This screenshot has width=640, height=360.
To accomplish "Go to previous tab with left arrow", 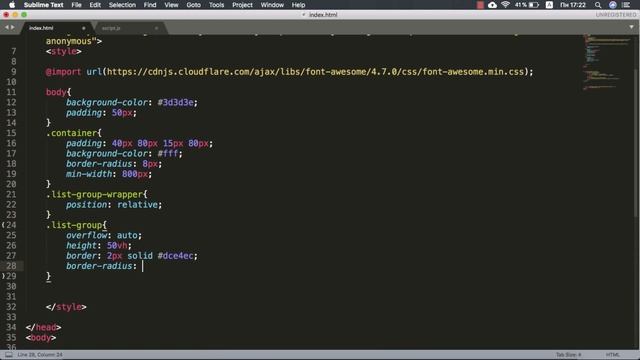I will pyautogui.click(x=6, y=27).
